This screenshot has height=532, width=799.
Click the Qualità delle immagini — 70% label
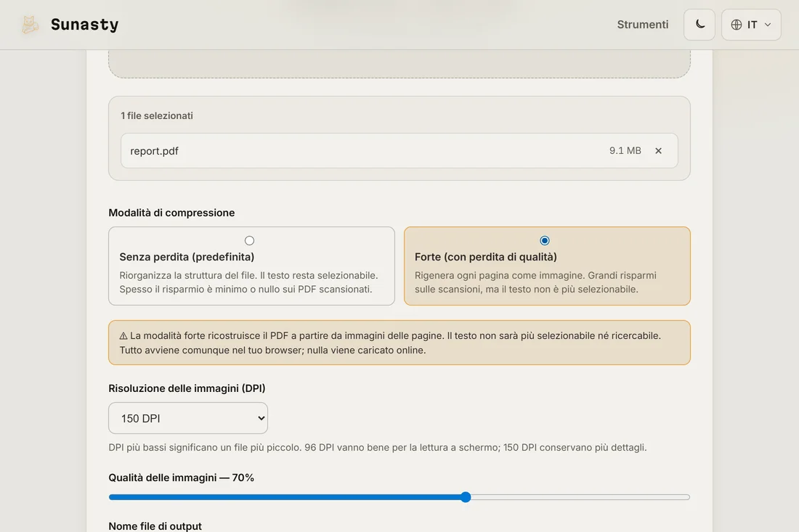182,478
